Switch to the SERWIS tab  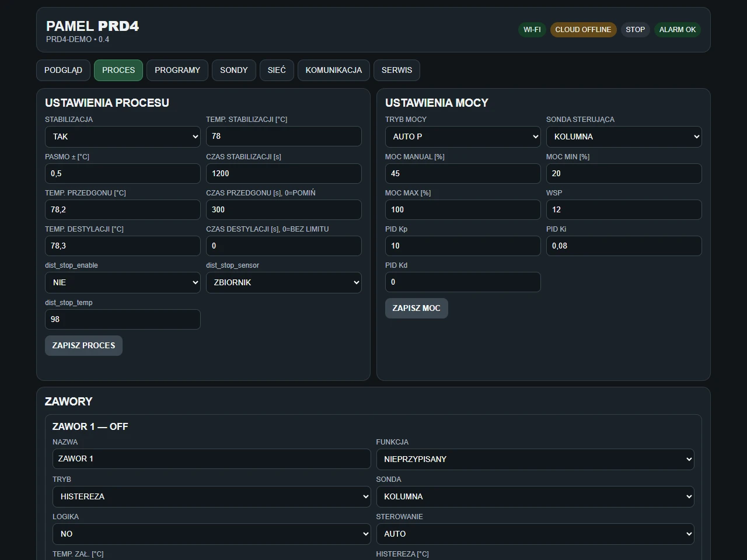tap(397, 70)
